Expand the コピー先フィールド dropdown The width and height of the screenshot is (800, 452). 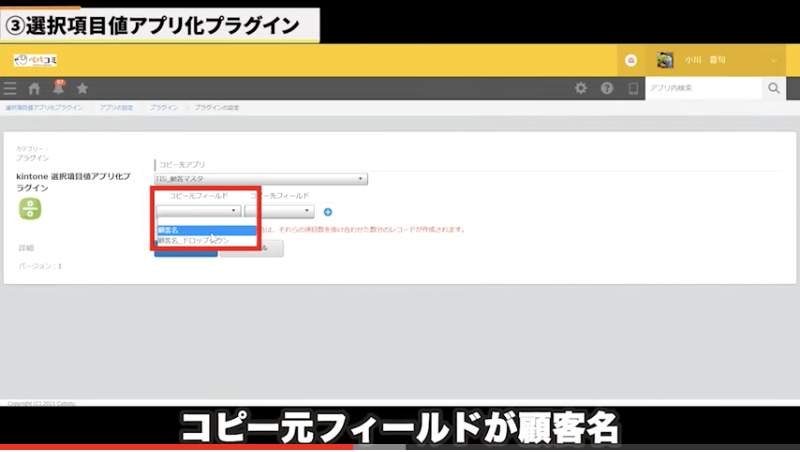(x=279, y=211)
